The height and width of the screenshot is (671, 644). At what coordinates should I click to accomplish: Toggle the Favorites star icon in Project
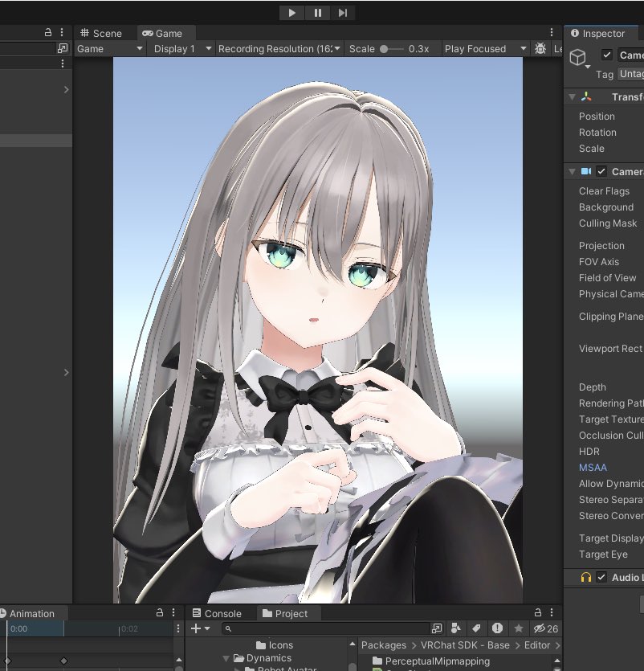(518, 628)
